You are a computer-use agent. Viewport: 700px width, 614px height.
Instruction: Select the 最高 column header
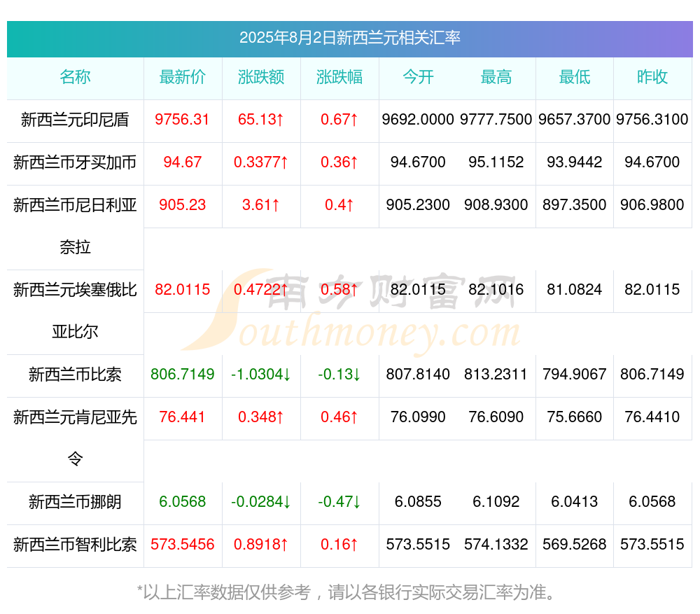pyautogui.click(x=496, y=77)
